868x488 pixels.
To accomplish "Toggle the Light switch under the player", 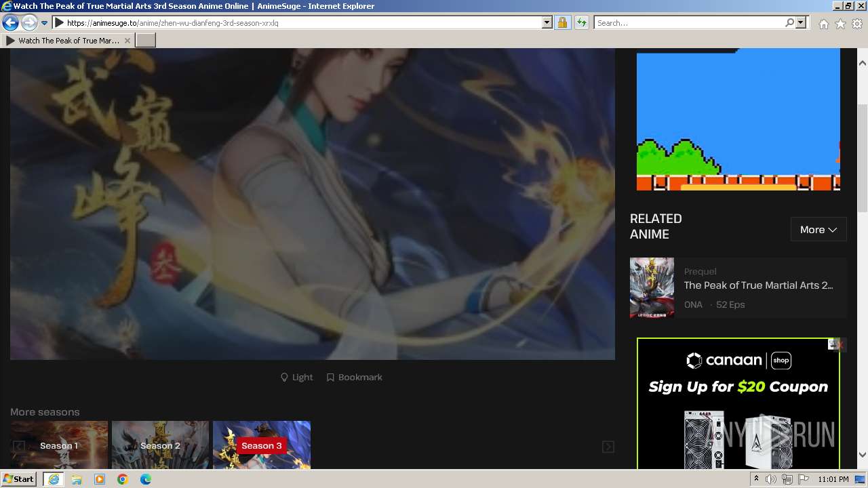I will coord(297,378).
